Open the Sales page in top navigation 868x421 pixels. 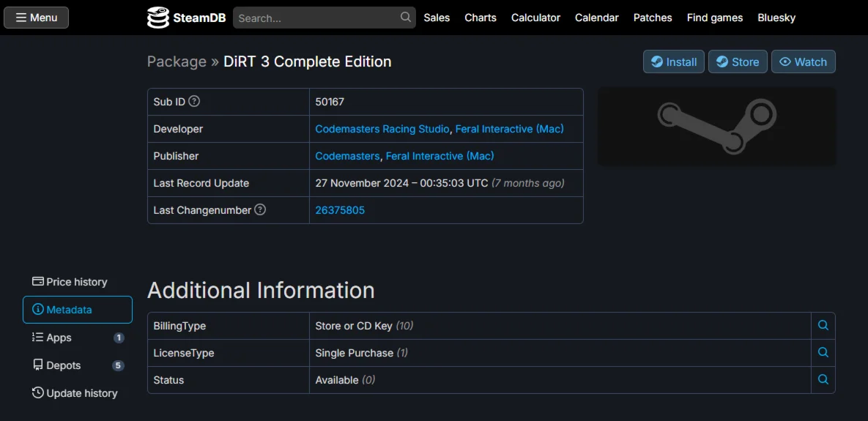pyautogui.click(x=437, y=18)
